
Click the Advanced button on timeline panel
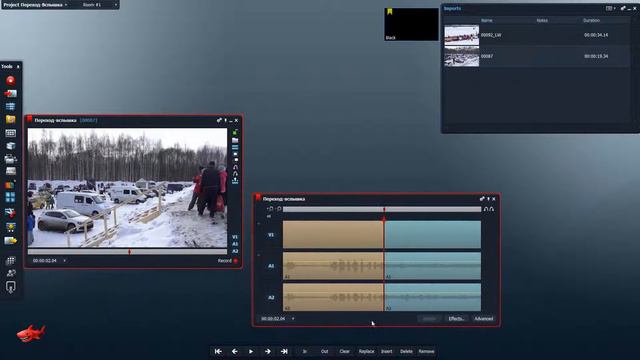click(484, 319)
